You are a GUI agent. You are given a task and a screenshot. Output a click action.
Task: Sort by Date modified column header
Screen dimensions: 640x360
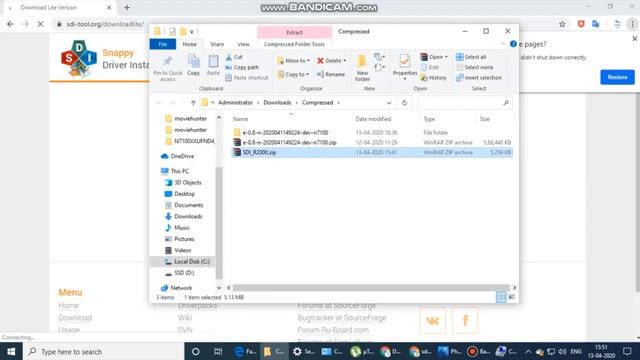pyautogui.click(x=373, y=119)
